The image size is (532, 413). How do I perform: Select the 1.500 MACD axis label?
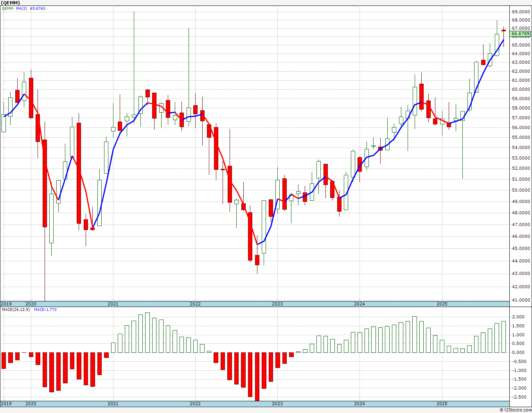518,326
